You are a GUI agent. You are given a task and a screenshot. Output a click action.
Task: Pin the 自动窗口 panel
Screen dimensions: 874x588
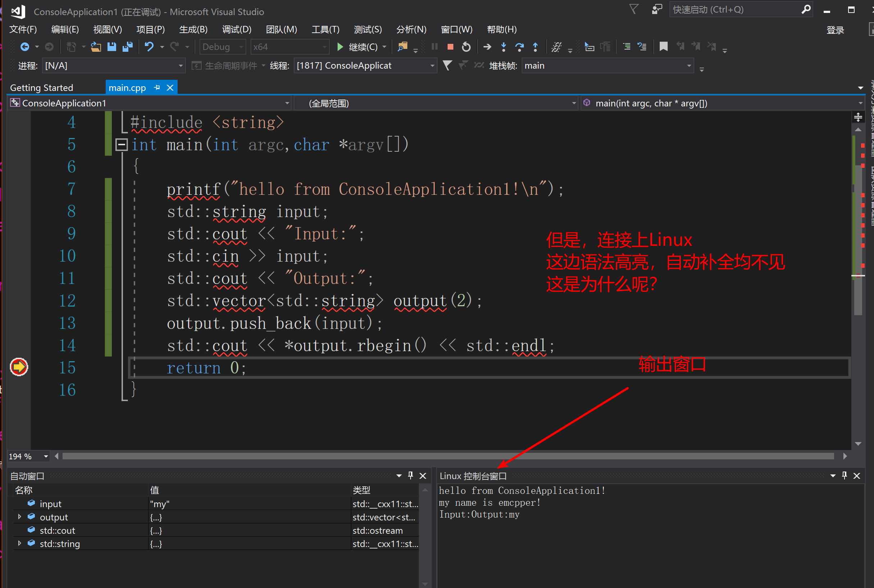[x=410, y=476]
